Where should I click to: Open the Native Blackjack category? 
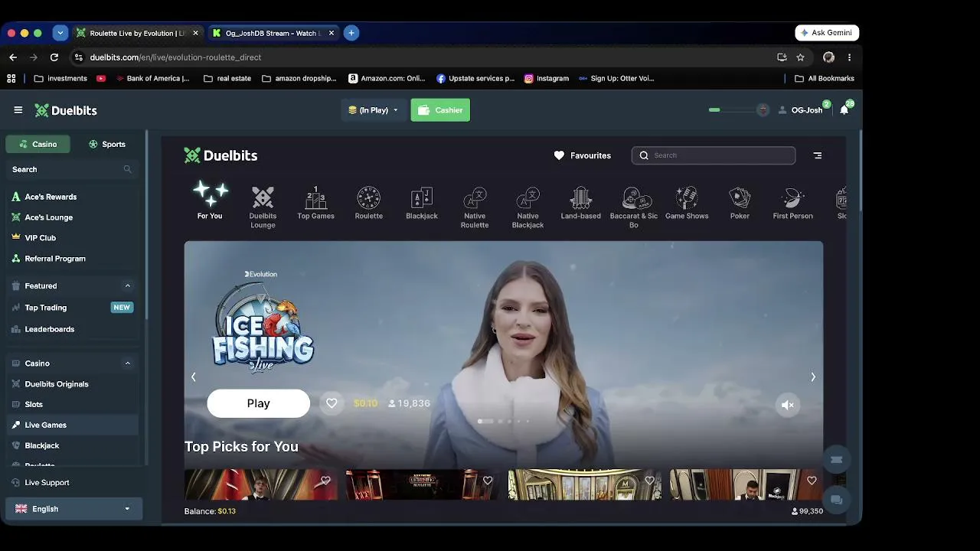click(528, 207)
